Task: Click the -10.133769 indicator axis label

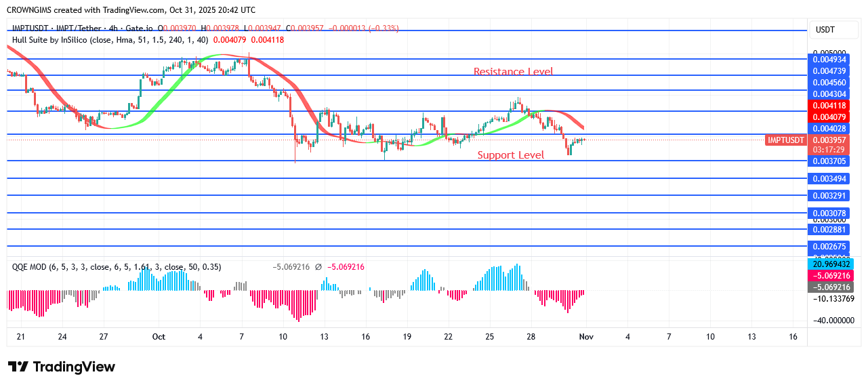Action: click(x=833, y=298)
